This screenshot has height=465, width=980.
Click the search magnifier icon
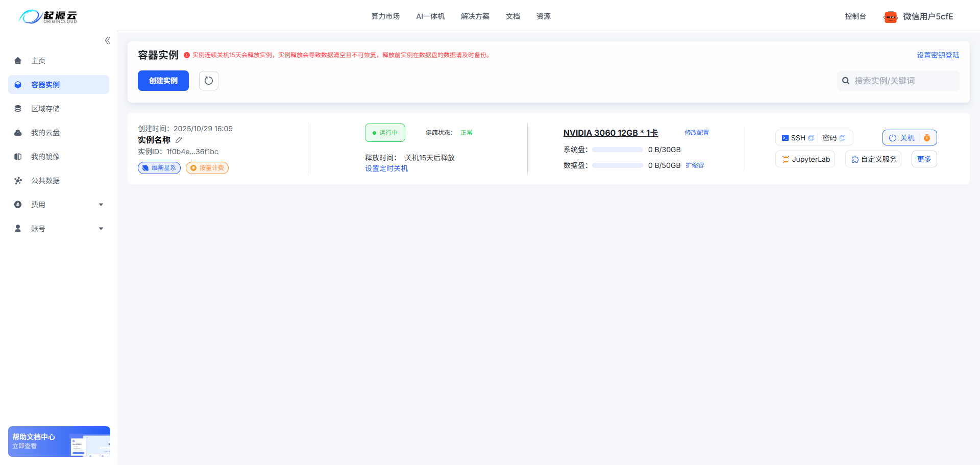point(846,81)
